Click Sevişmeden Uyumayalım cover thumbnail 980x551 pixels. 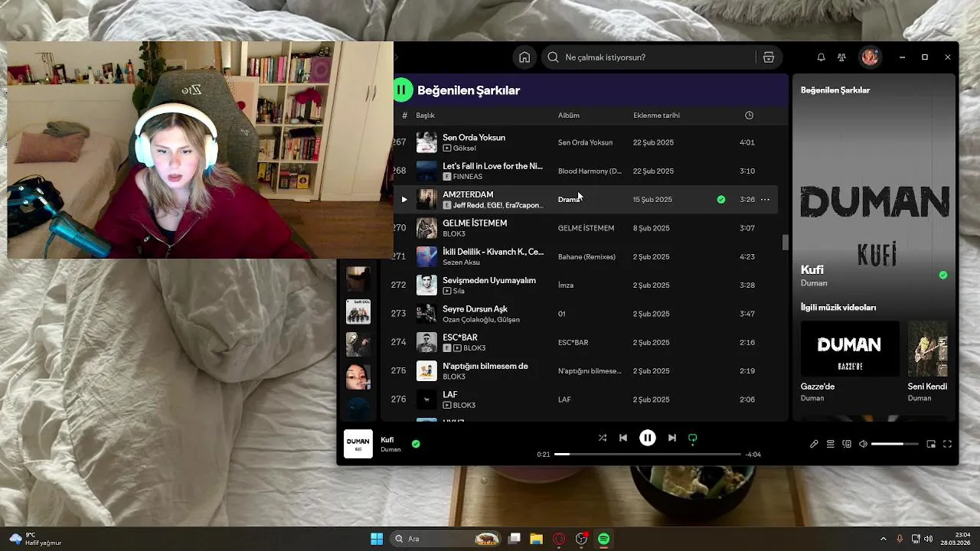(426, 285)
